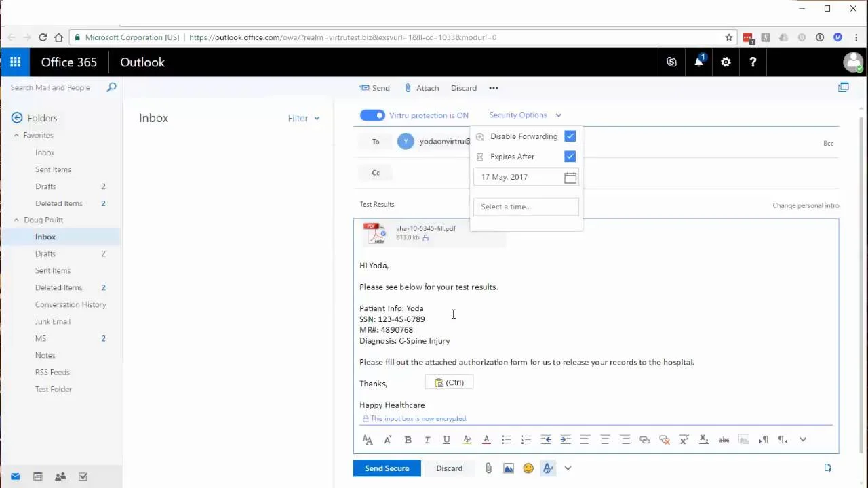Open the Filter dropdown

tap(303, 118)
